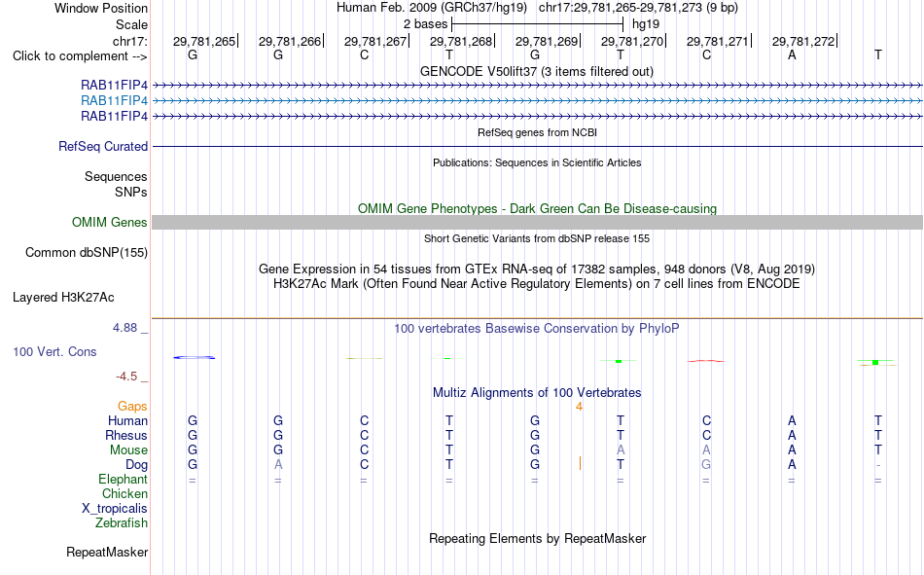Click 'Short Genetic Variants from dbSNP' title

(537, 238)
